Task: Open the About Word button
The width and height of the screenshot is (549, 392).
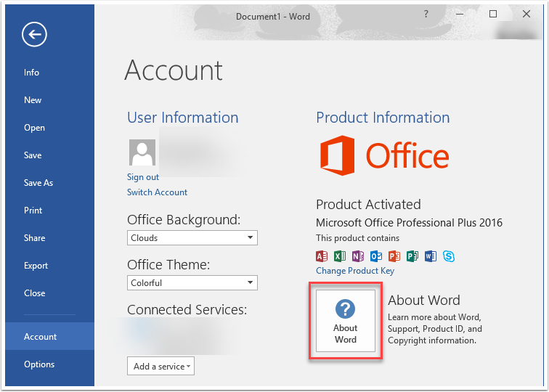Action: click(346, 321)
